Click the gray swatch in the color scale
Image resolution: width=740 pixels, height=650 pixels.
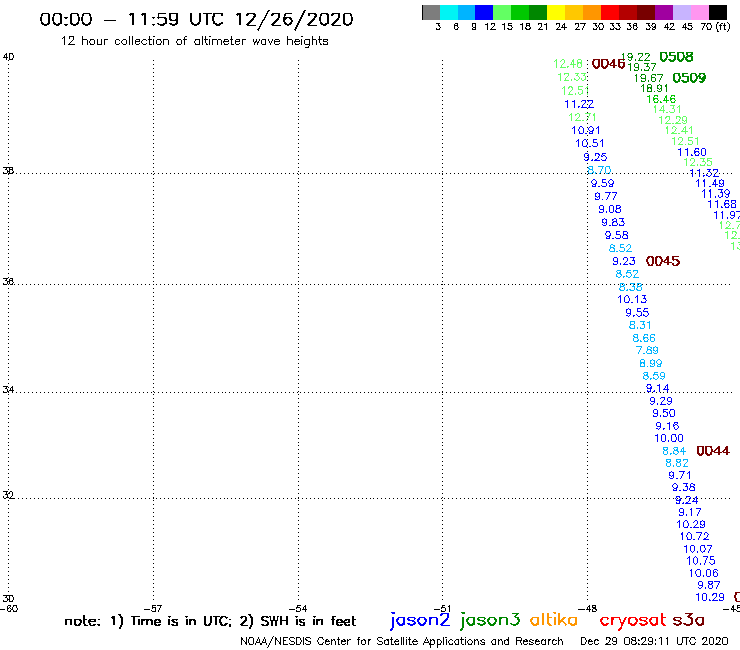tap(431, 12)
